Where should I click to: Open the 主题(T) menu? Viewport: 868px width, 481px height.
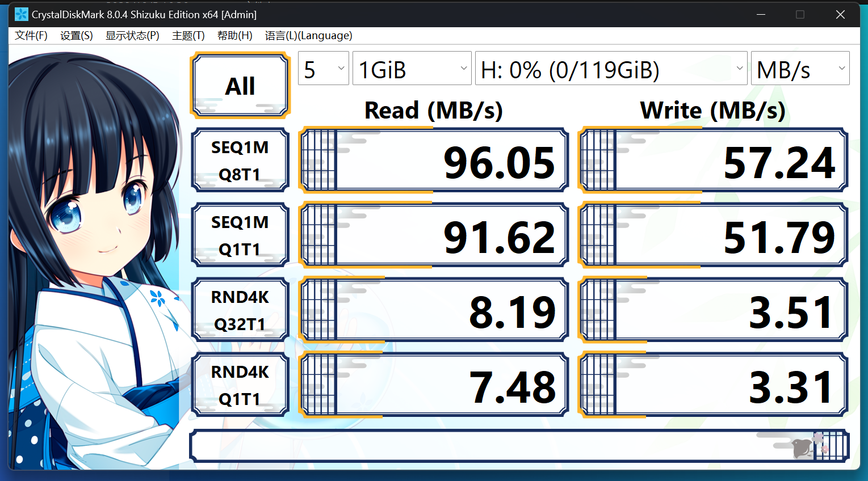[188, 36]
